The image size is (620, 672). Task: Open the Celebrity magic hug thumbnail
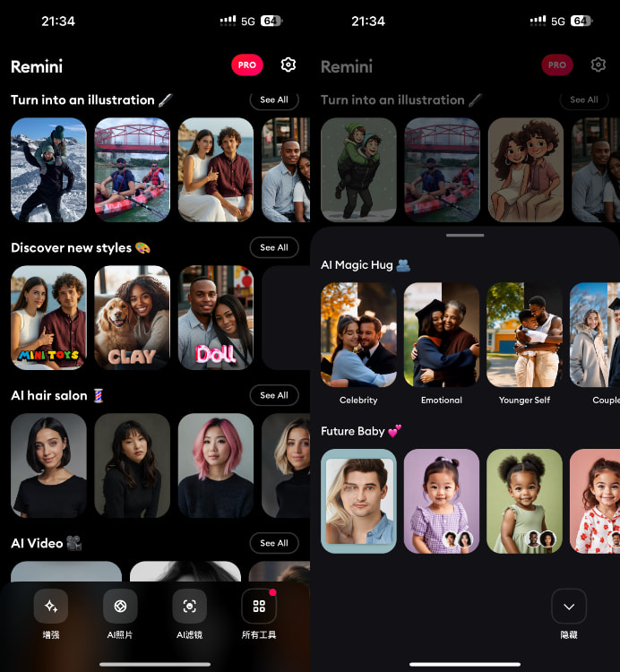coord(358,335)
